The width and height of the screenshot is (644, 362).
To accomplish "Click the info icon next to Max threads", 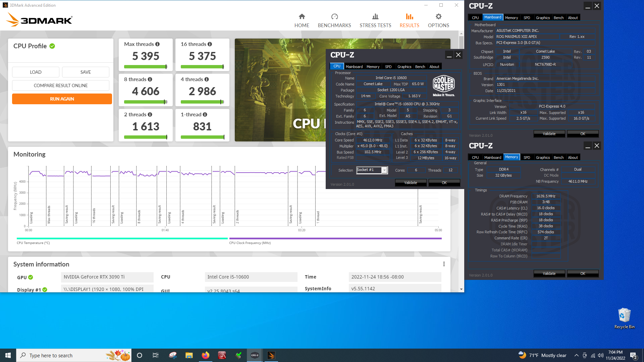I will pos(157,44).
